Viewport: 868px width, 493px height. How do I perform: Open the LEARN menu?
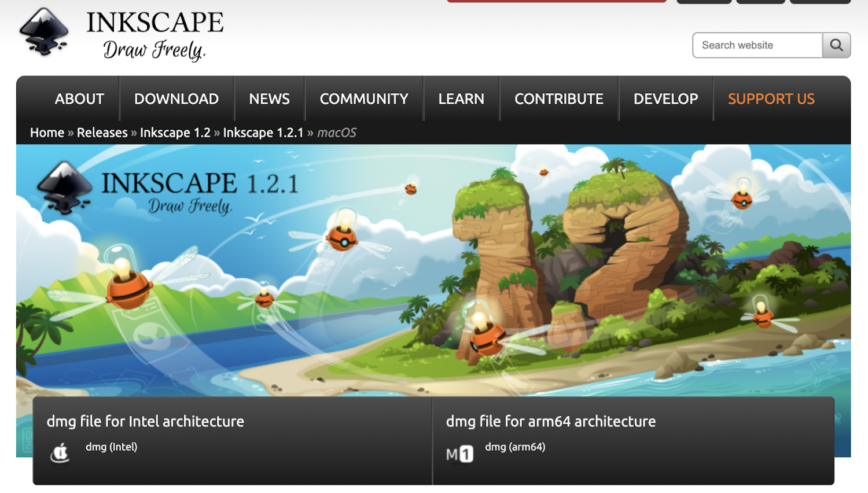pos(461,98)
